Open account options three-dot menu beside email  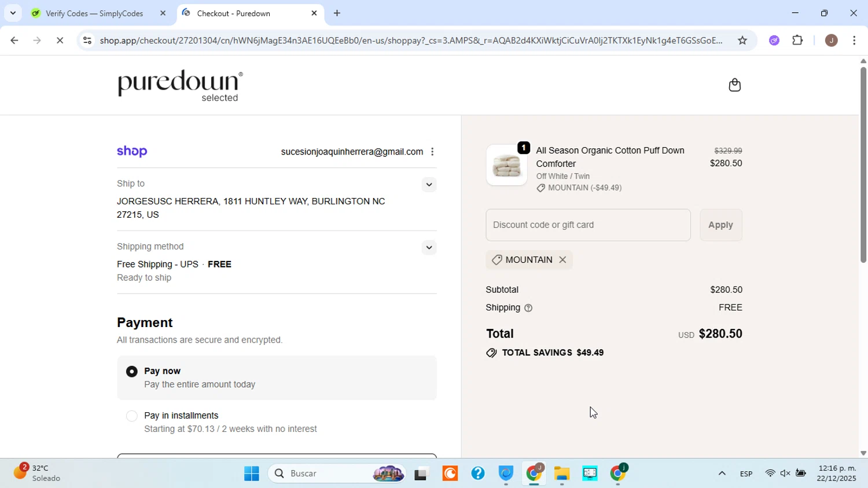[x=432, y=152]
